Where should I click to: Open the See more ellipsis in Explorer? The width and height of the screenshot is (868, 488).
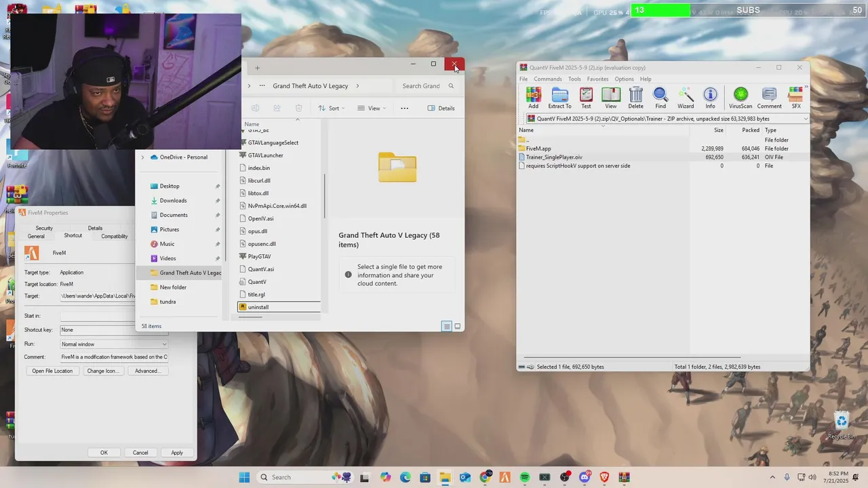point(404,108)
